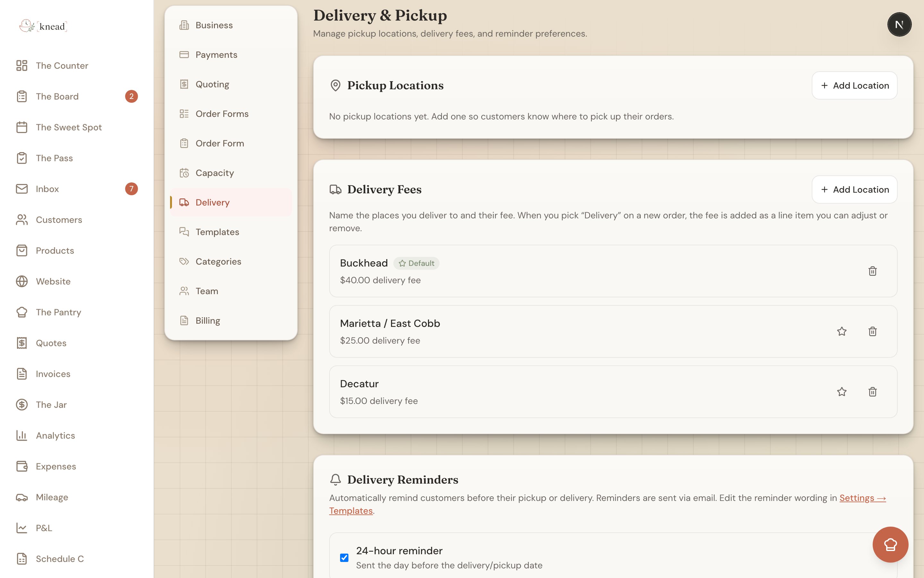
Task: Click the Default badge on Buckhead
Action: 416,263
